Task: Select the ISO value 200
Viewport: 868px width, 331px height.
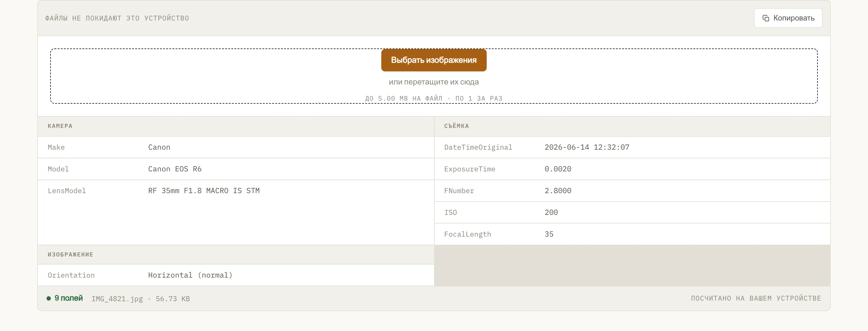Action: click(x=551, y=213)
